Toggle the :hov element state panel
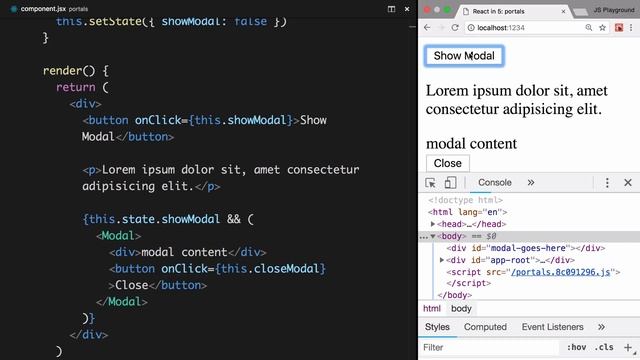640x360 pixels. 576,347
